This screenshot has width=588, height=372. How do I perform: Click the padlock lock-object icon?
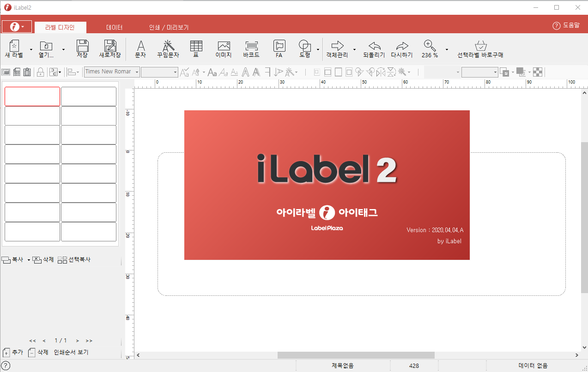[x=41, y=72]
